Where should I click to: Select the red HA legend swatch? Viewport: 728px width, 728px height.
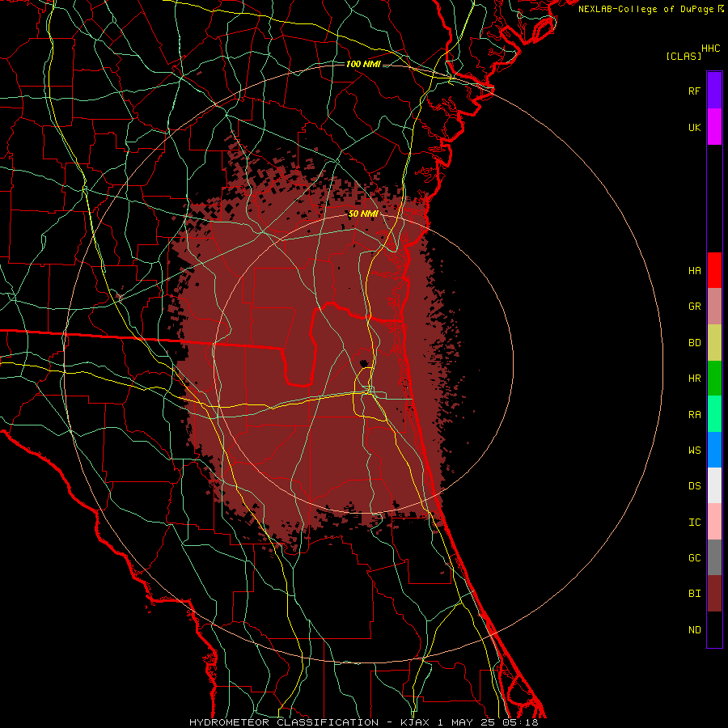[x=714, y=270]
